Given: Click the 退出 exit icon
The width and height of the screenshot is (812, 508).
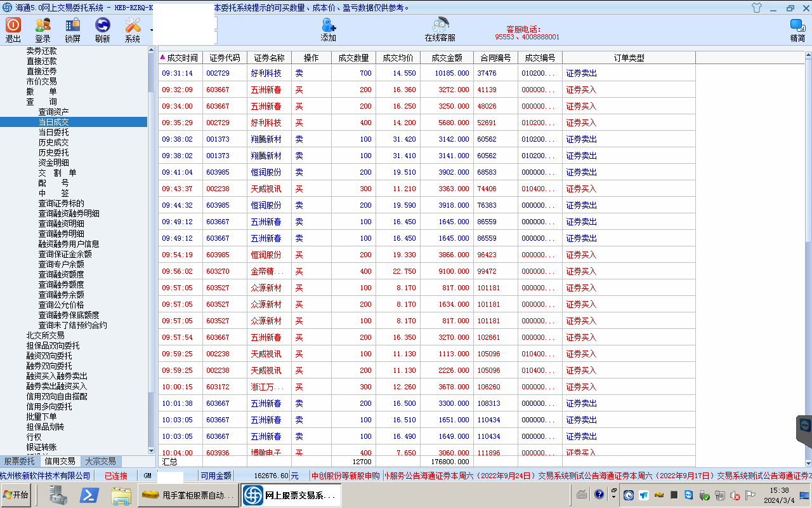Looking at the screenshot, I should tap(13, 29).
